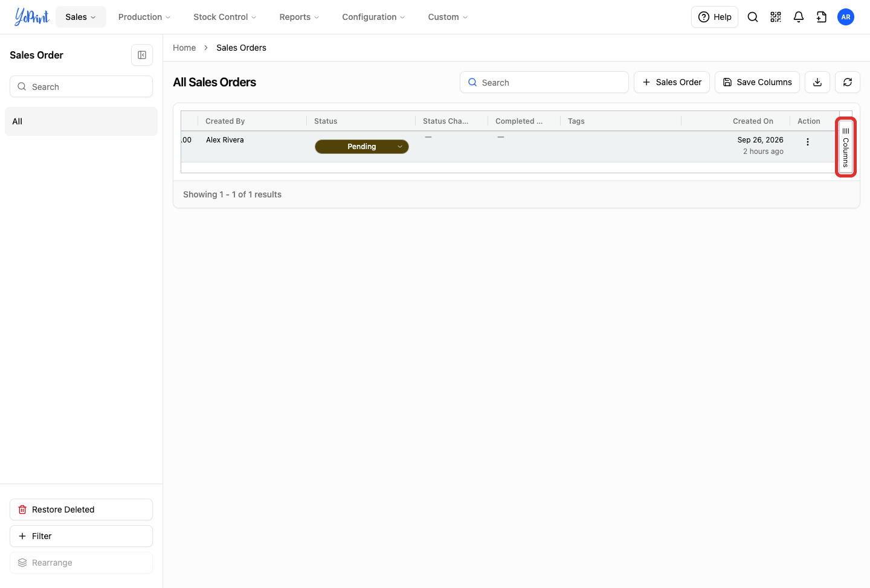Open the Help button
870x588 pixels.
click(715, 17)
